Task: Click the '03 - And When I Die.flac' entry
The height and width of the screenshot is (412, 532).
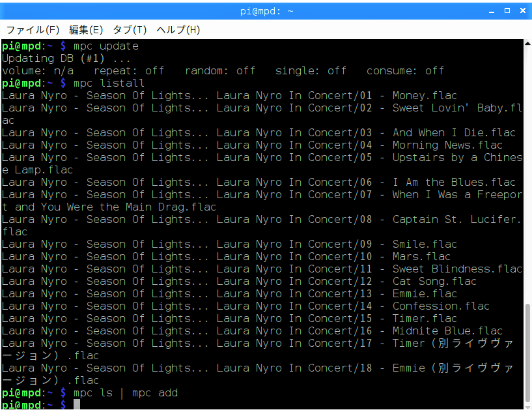Action: coord(438,133)
